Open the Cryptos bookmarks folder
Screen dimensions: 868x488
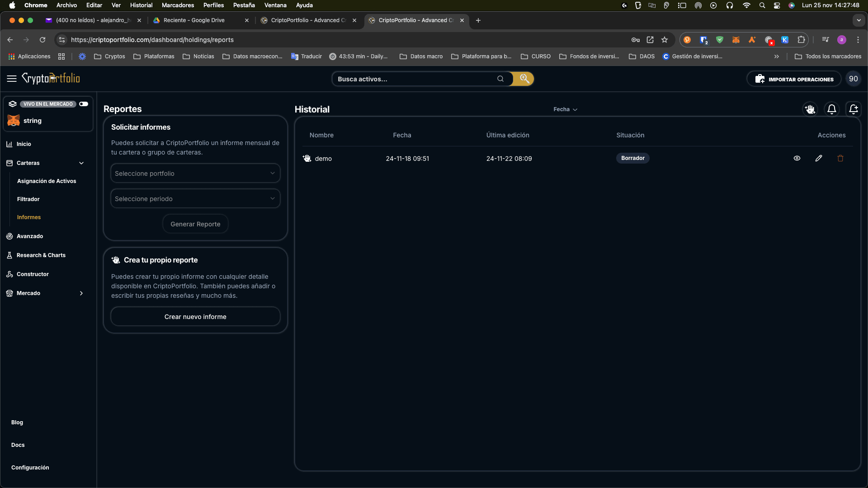[109, 56]
